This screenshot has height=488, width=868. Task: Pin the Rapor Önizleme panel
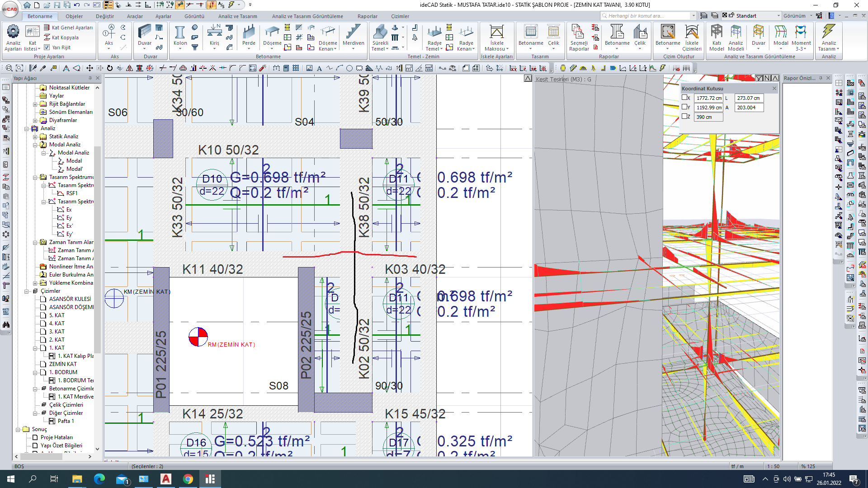coord(821,78)
